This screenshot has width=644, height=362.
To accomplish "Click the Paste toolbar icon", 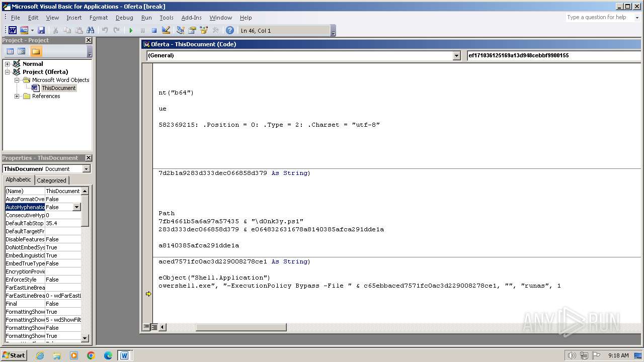I will click(79, 31).
